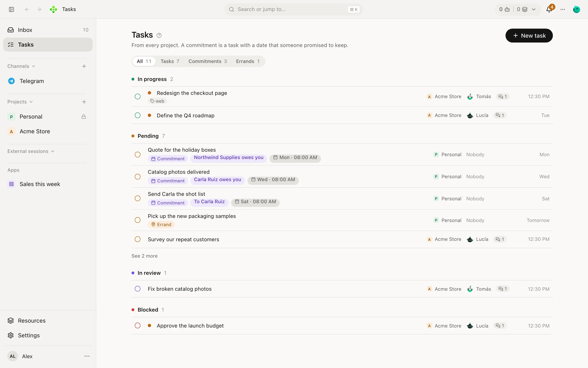The image size is (588, 368).
Task: Open the green user avatar at top right
Action: pyautogui.click(x=577, y=9)
